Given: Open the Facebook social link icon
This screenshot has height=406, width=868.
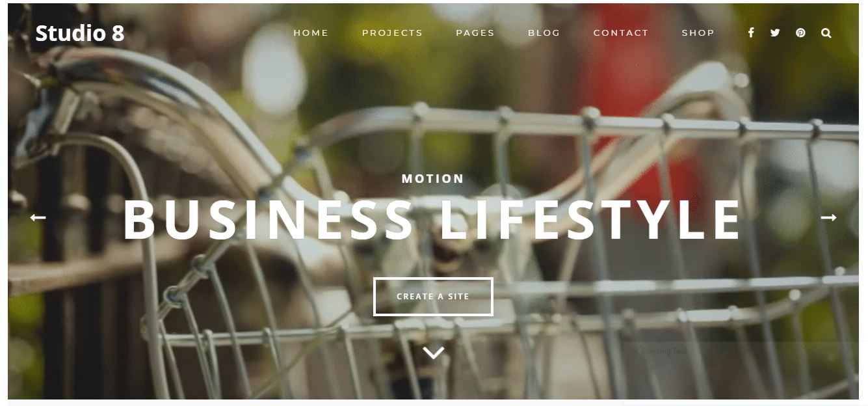Looking at the screenshot, I should (751, 33).
